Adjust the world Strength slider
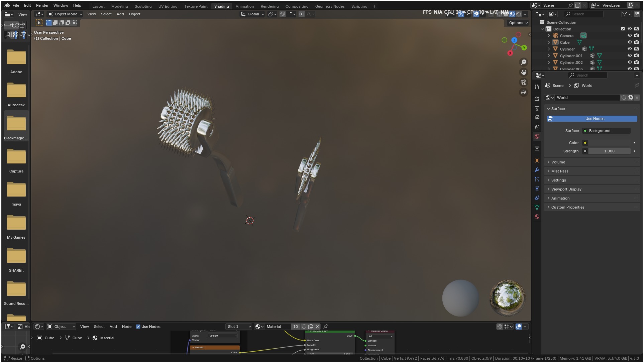This screenshot has height=363, width=644. point(609,151)
